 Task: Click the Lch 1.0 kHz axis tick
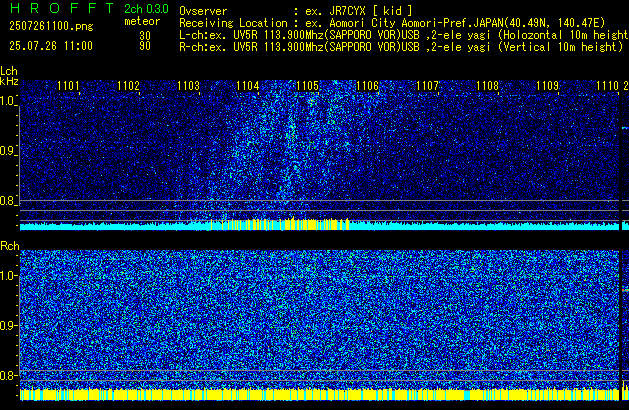(8, 101)
